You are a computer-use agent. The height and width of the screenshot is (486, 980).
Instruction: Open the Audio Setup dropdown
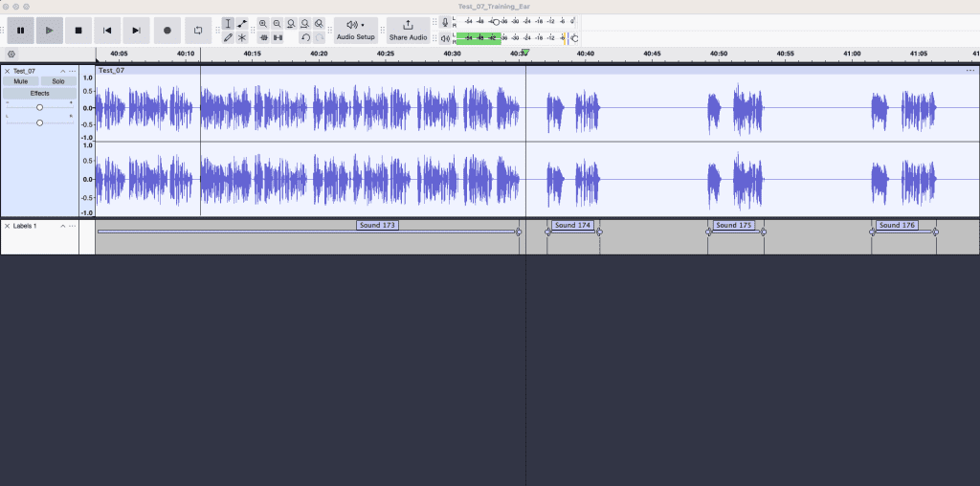(x=356, y=30)
